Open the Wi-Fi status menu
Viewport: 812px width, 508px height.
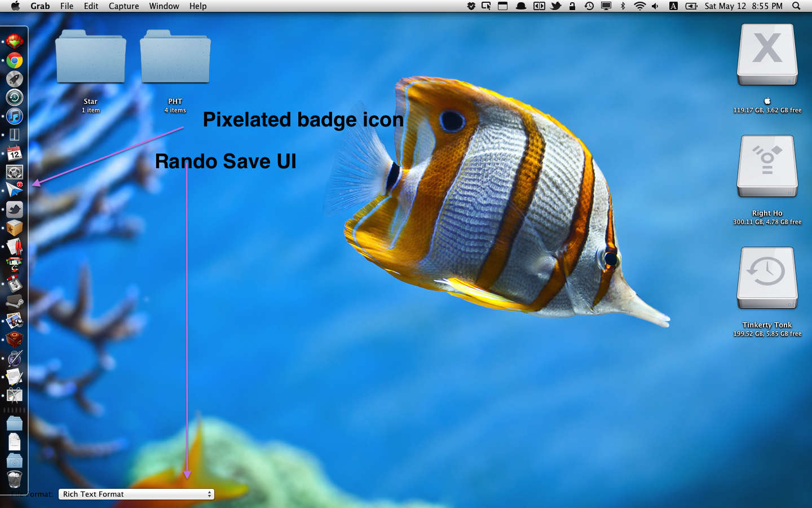tap(639, 6)
